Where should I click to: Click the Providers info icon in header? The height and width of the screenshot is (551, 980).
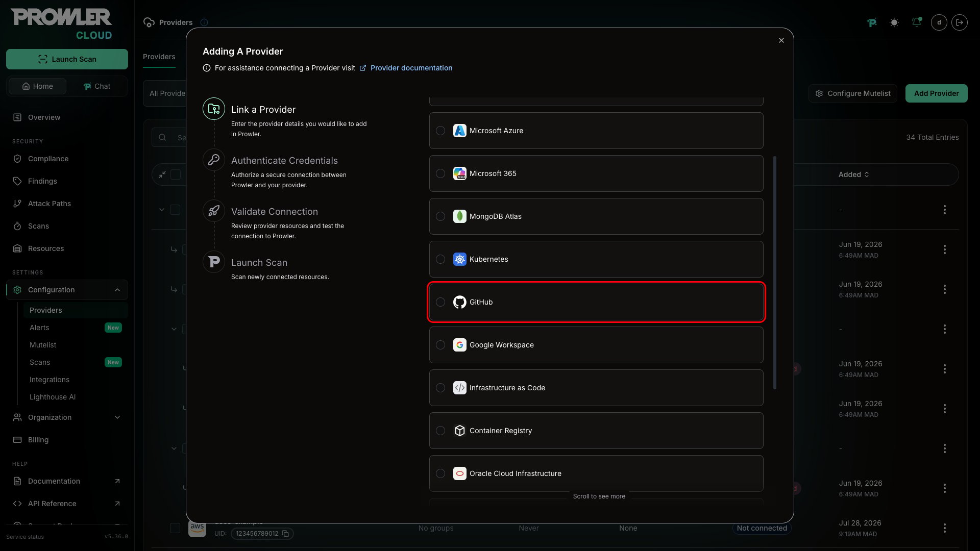(204, 22)
